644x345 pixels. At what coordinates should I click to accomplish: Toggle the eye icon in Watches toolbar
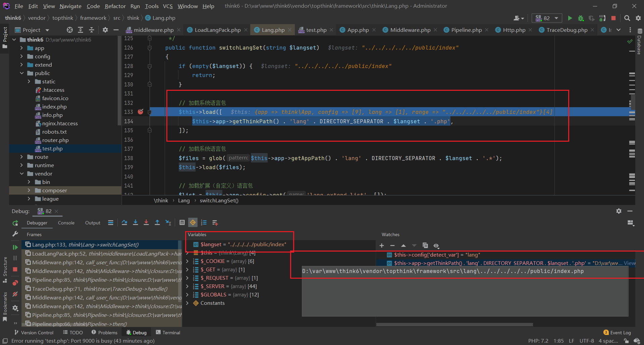click(436, 246)
